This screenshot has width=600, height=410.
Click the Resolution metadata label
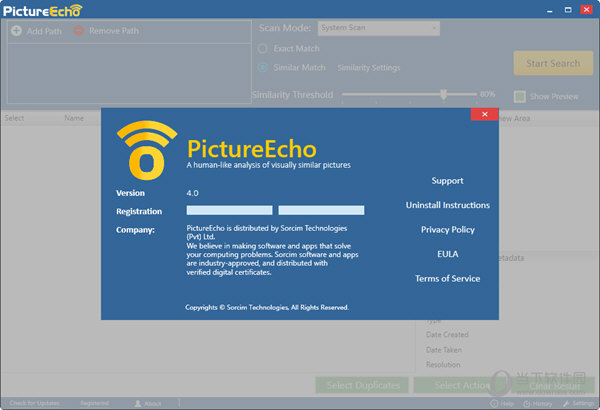(x=443, y=364)
